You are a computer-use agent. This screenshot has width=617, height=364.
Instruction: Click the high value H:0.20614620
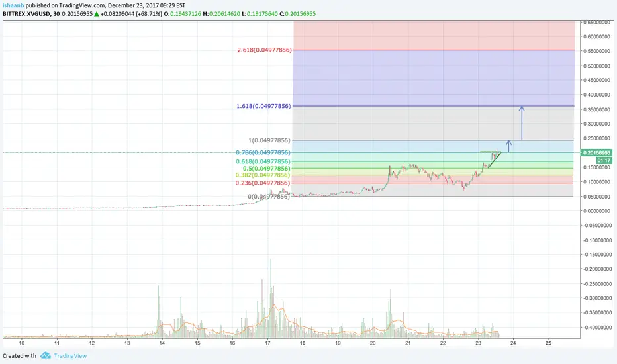221,13
